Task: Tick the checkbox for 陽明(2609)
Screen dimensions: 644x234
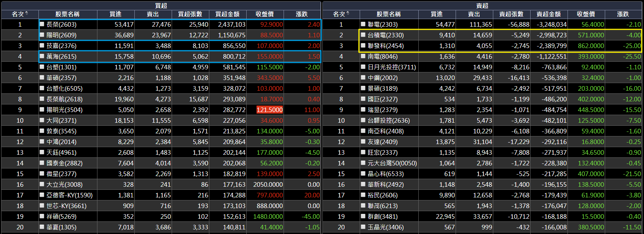Action: pos(42,35)
